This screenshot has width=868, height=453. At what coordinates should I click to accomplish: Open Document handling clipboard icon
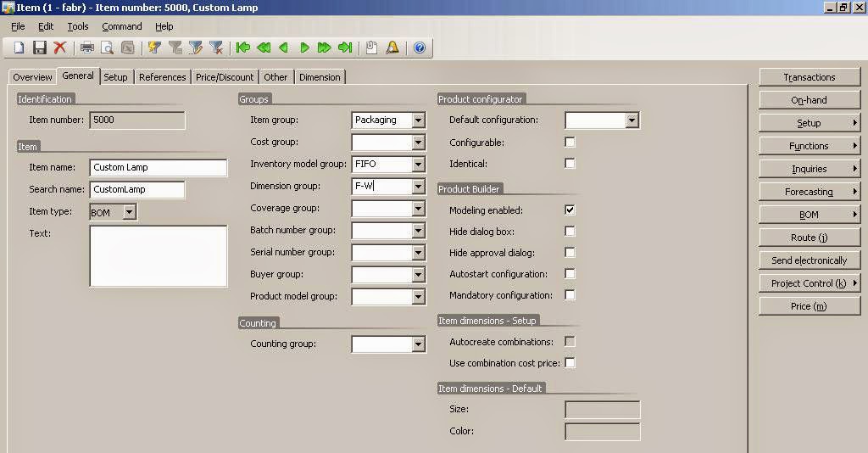click(x=371, y=48)
